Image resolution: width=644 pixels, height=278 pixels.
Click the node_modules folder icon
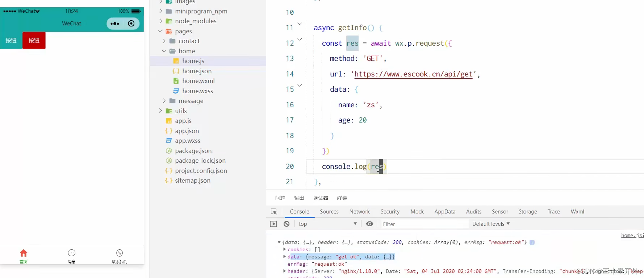[x=169, y=21]
